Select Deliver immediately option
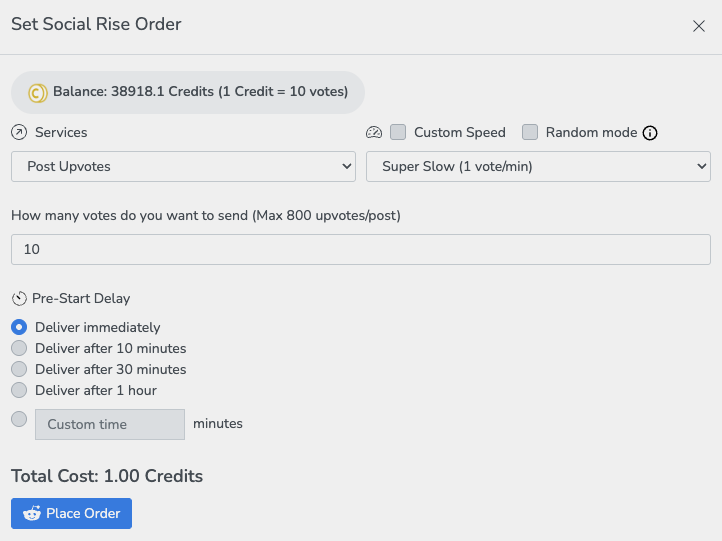 [x=19, y=327]
